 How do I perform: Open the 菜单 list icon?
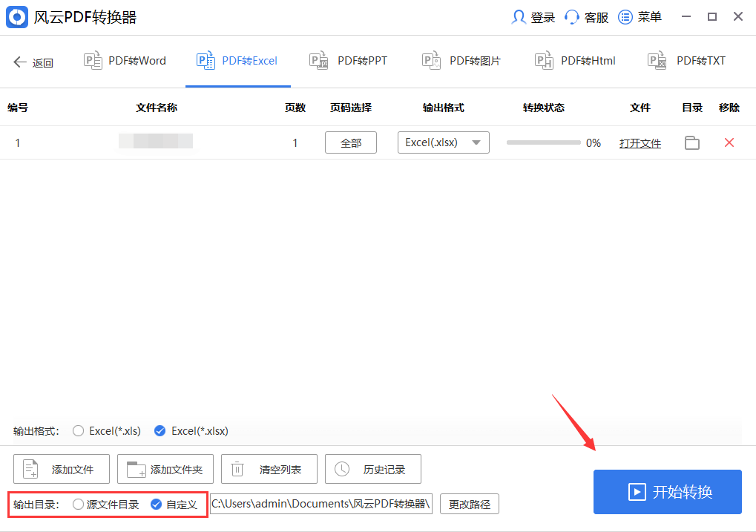625,17
